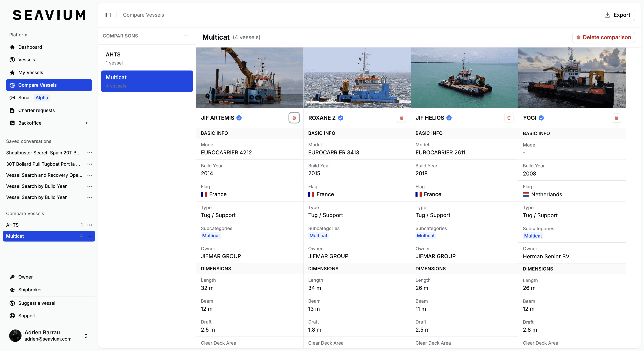644x351 pixels.
Task: Select the Vessels globe icon
Action: [12, 60]
